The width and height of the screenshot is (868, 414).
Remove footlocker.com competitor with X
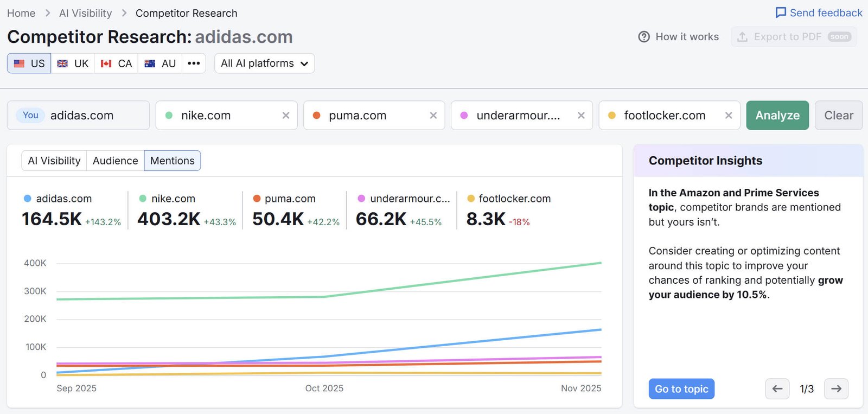(x=729, y=115)
